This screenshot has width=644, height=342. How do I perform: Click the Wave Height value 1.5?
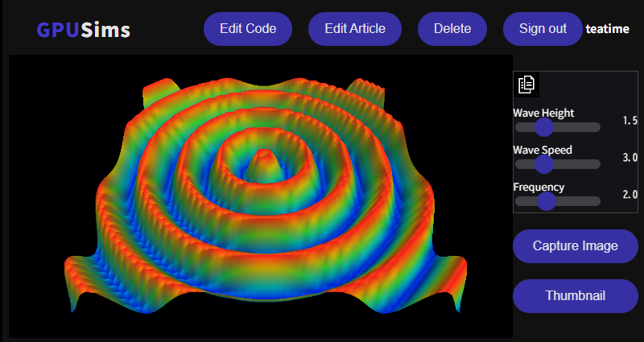pyautogui.click(x=630, y=121)
